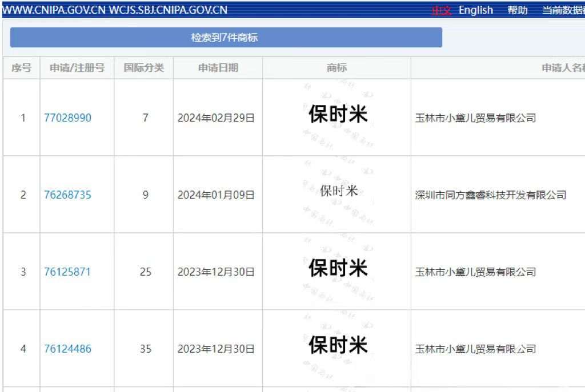The image size is (585, 392).
Task: Select applicant 玉林市小黛儿贸易有限公司 in row 3
Action: 476,272
